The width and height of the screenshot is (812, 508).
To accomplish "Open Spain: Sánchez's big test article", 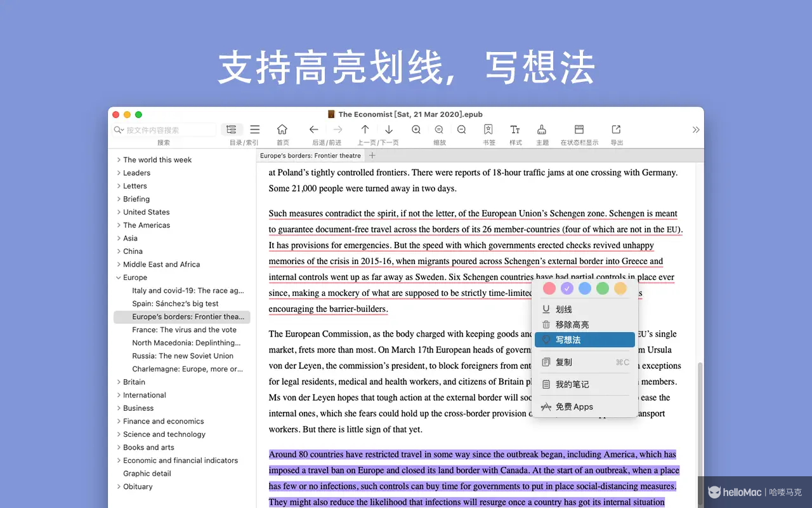I will coord(176,304).
